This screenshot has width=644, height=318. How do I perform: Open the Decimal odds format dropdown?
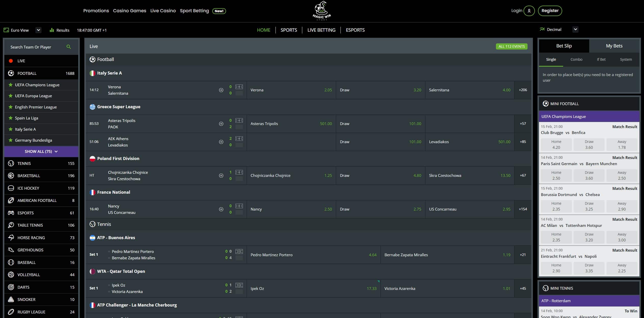point(575,29)
